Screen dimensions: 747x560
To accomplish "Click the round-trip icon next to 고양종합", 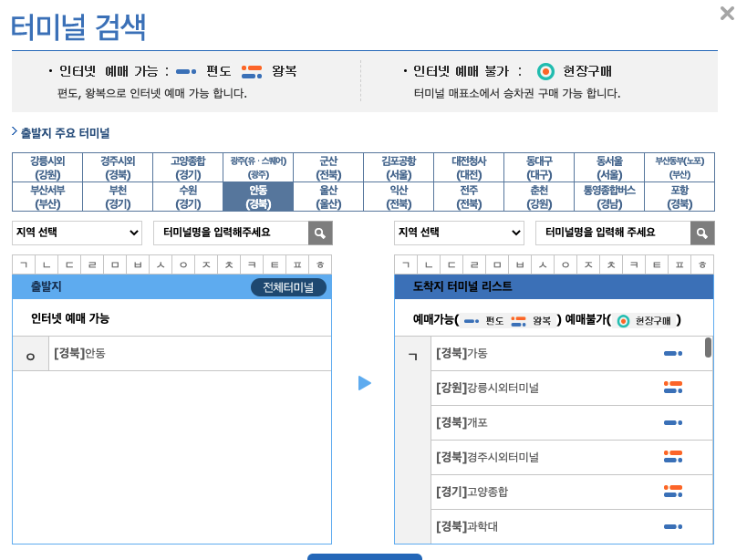I will (x=674, y=492).
